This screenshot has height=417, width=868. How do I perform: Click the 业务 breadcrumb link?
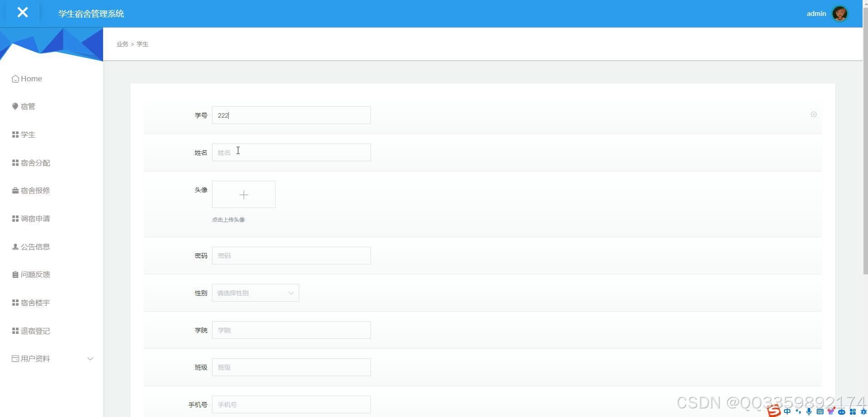(122, 44)
